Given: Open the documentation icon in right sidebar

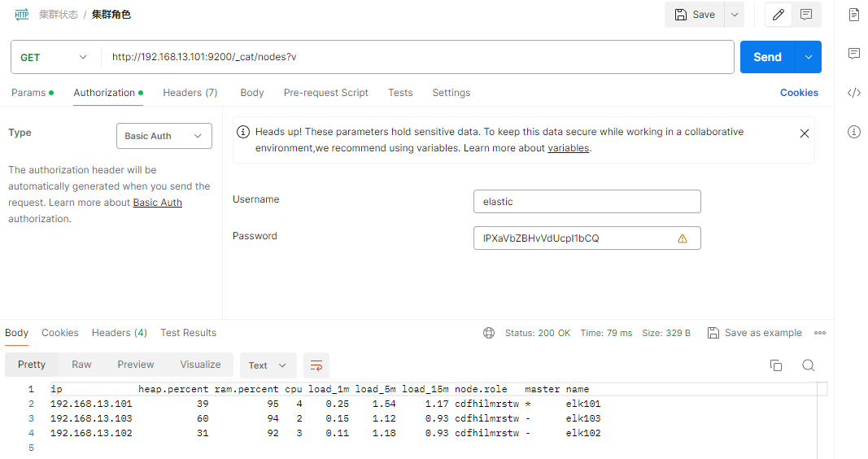Looking at the screenshot, I should click(853, 15).
